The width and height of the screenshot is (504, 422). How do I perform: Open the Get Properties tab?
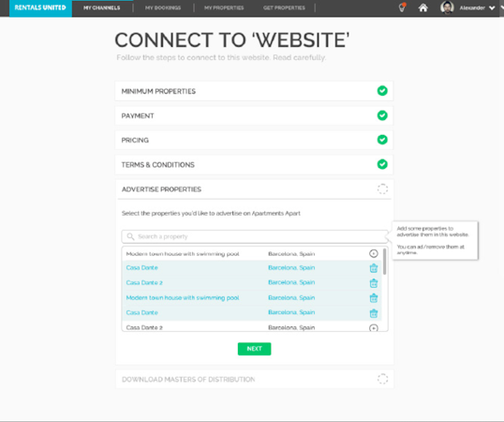(x=284, y=8)
